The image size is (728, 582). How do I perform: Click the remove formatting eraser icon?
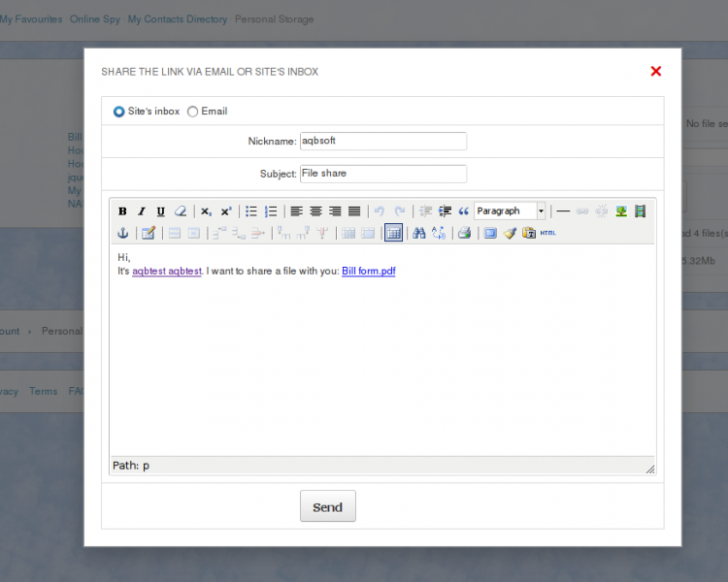point(181,211)
